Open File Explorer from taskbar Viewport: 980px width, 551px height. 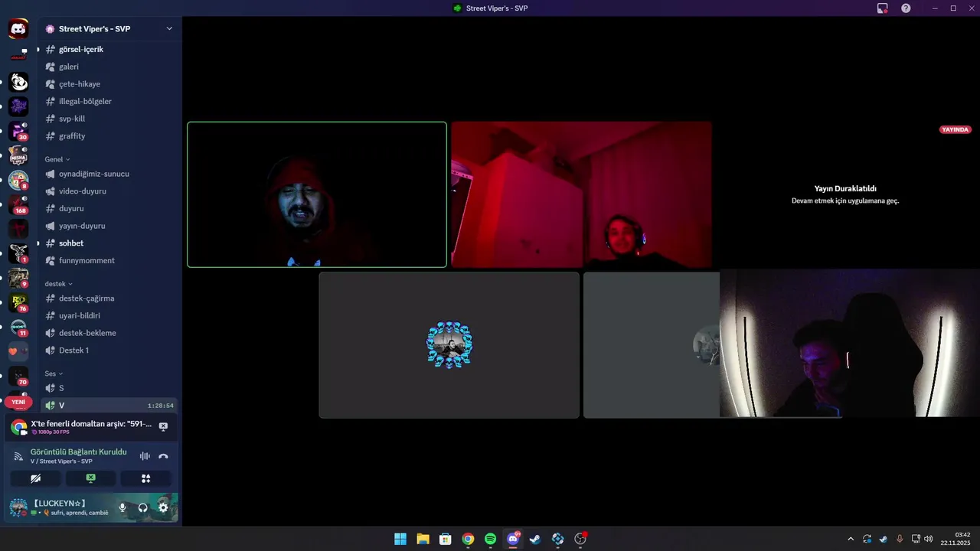click(423, 539)
